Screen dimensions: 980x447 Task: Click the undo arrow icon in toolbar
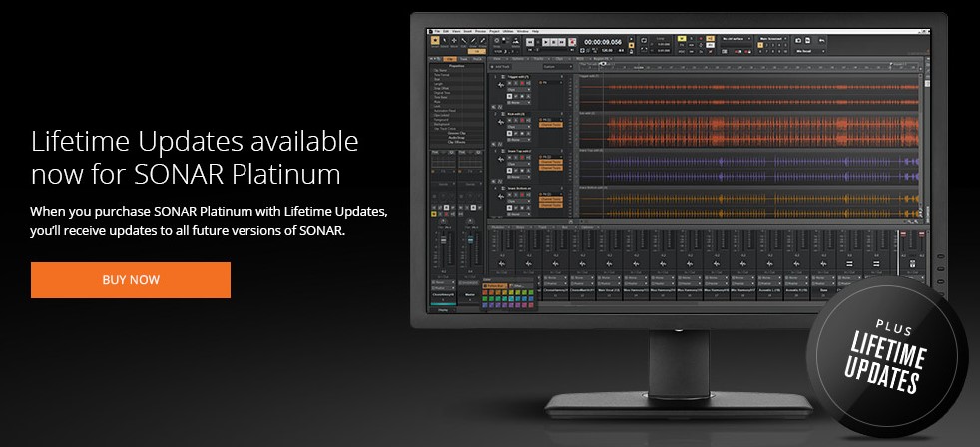(x=822, y=41)
